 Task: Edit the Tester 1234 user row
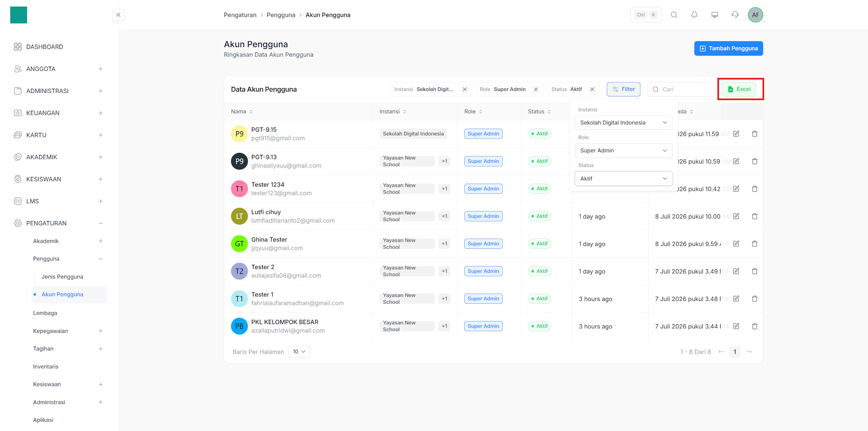click(x=736, y=189)
